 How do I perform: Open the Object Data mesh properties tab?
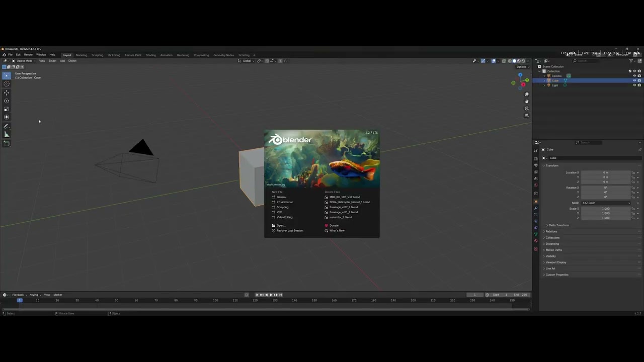coord(536,234)
